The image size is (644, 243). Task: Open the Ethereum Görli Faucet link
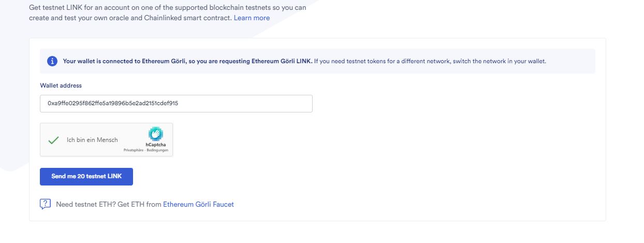tap(198, 204)
